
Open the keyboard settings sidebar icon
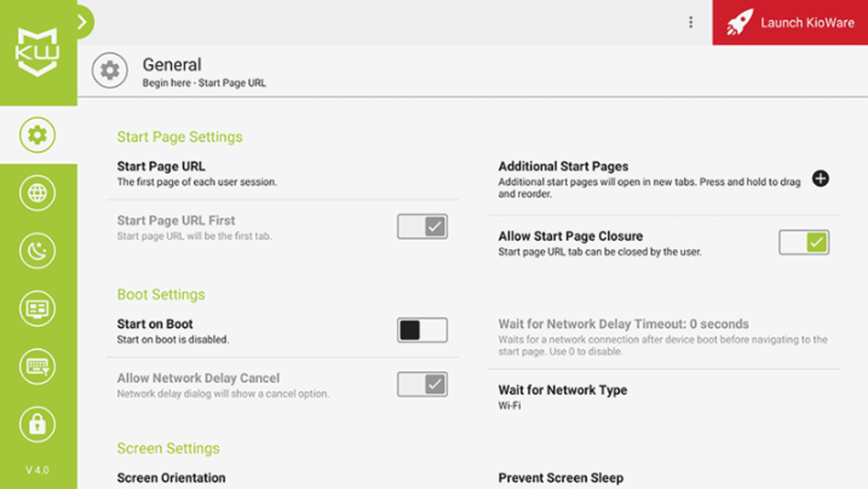[38, 367]
